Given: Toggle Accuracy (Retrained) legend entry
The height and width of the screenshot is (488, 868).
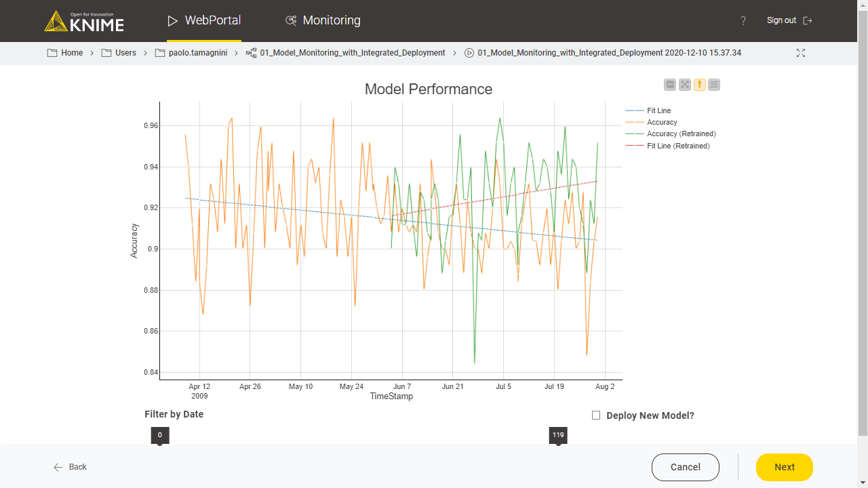Looking at the screenshot, I should point(671,134).
